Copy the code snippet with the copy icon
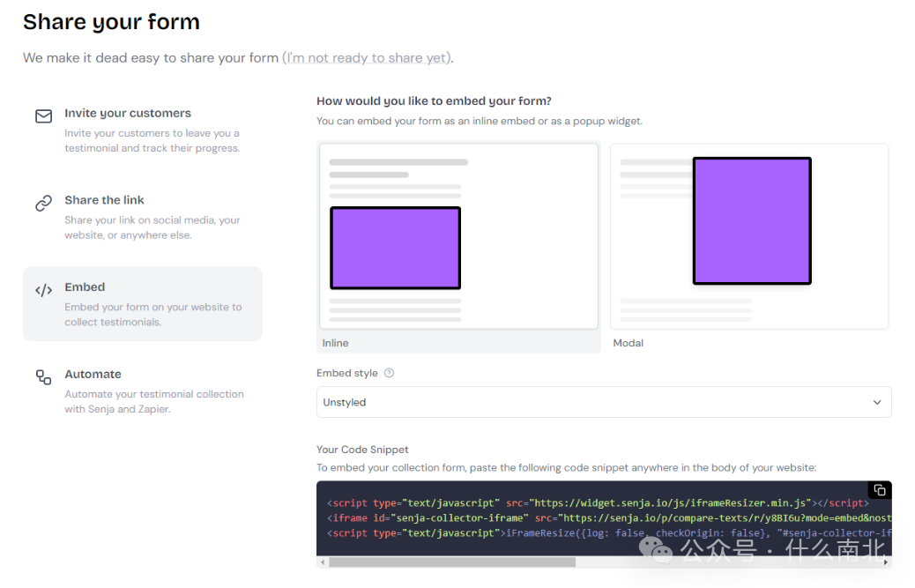This screenshot has height=588, width=915. pos(880,490)
